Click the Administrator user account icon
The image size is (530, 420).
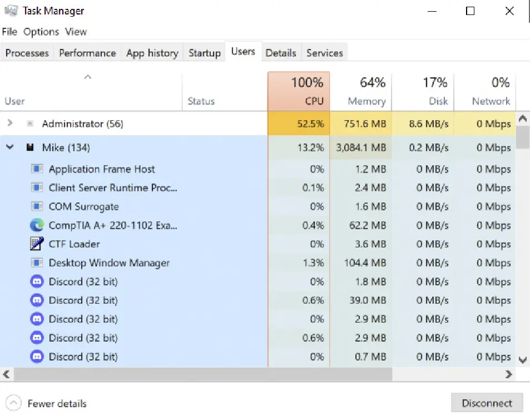point(30,123)
